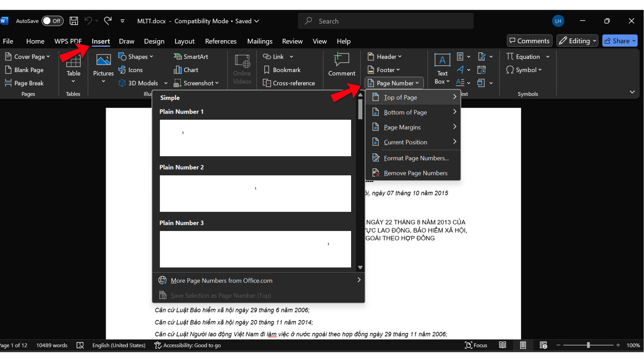
Task: Open Customize Quick Access Toolbar arrow
Action: coord(122,21)
